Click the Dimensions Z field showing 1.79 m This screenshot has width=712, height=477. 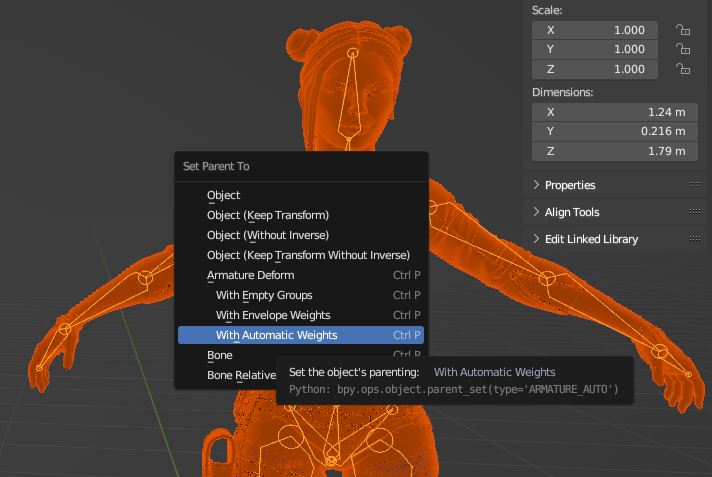tap(611, 151)
